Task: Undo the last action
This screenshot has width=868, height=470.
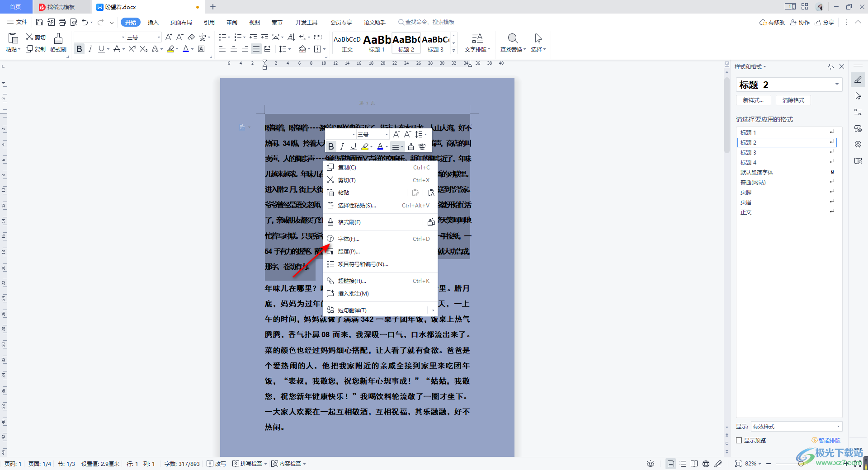Action: [x=85, y=22]
